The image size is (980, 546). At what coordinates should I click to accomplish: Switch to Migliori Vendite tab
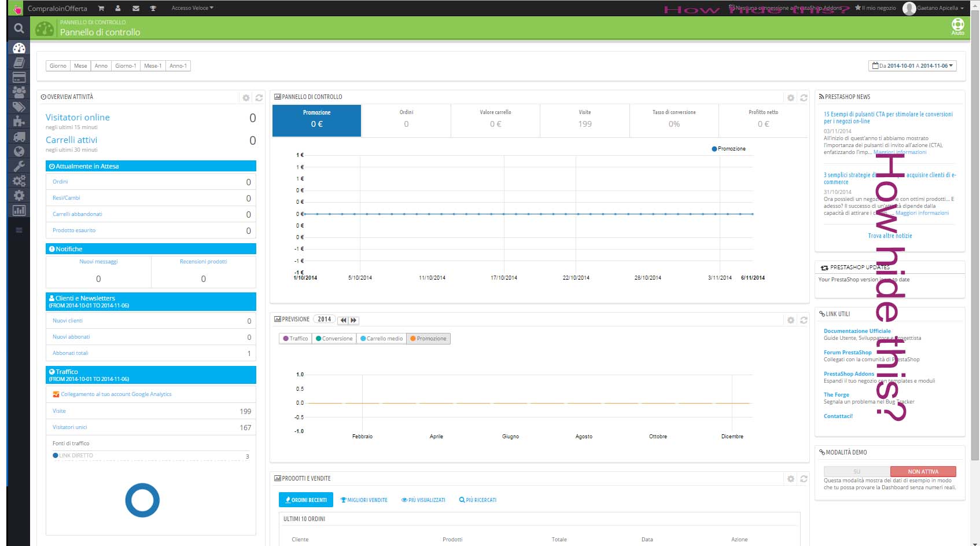click(364, 500)
